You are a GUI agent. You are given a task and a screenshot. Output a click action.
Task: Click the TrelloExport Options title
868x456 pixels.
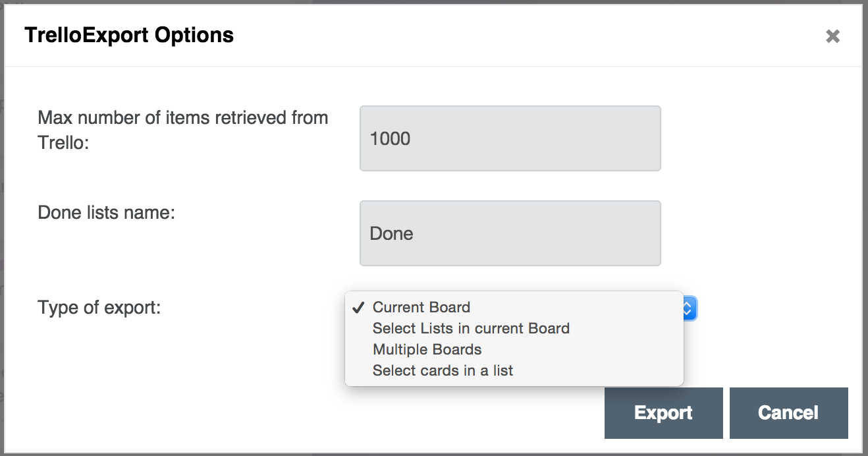coord(128,35)
